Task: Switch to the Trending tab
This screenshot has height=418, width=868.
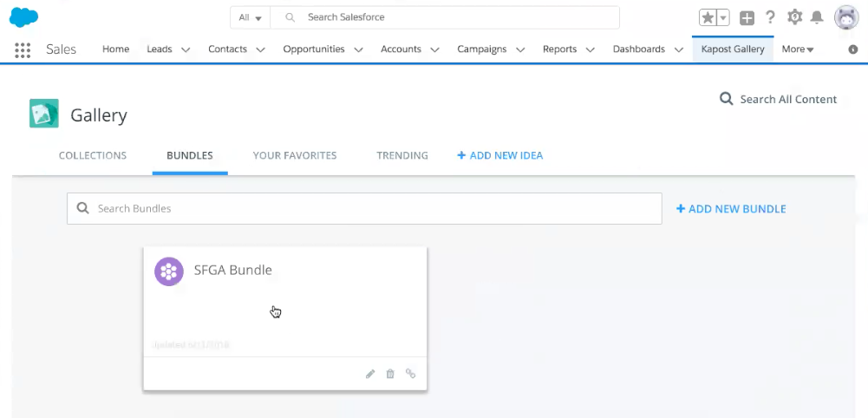Action: tap(402, 155)
